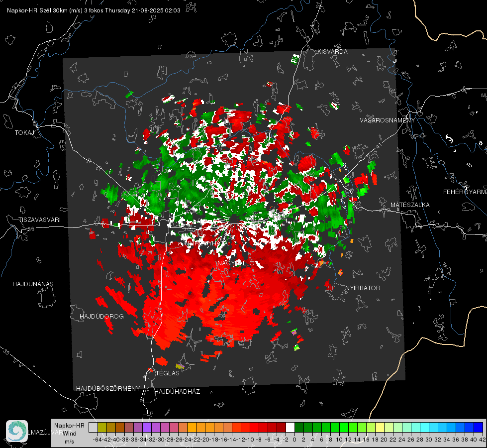Pick the red swatch between -12 and -10
487x448 pixels.
tap(245, 427)
